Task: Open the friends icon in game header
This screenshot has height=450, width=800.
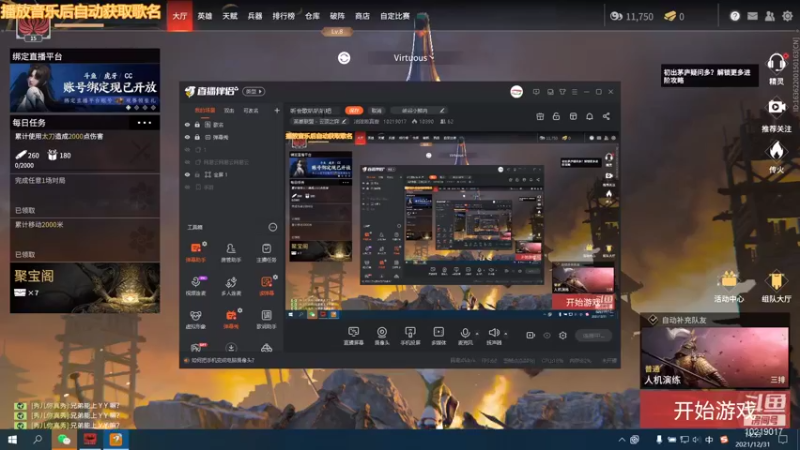Action: pos(770,16)
